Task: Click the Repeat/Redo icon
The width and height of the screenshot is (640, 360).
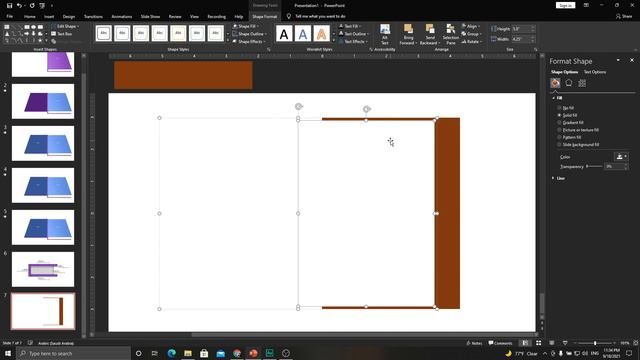Action: pos(32,6)
